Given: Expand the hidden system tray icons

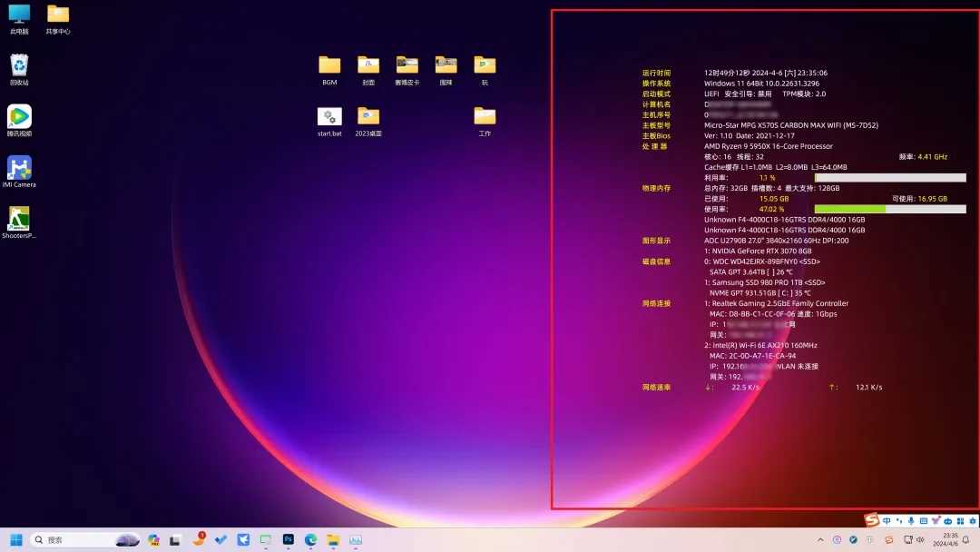Looking at the screenshot, I should coord(821,538).
